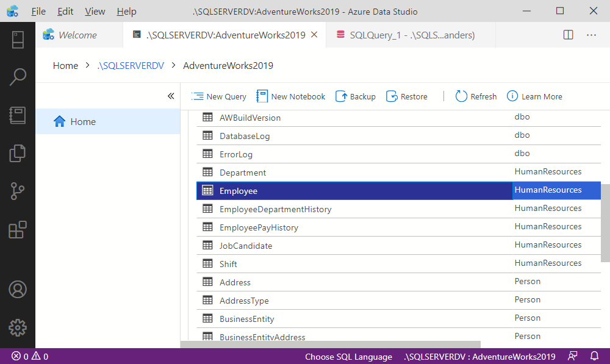The width and height of the screenshot is (610, 364).
Task: Switch to the SQLQuery_1 tab
Action: coord(411,35)
